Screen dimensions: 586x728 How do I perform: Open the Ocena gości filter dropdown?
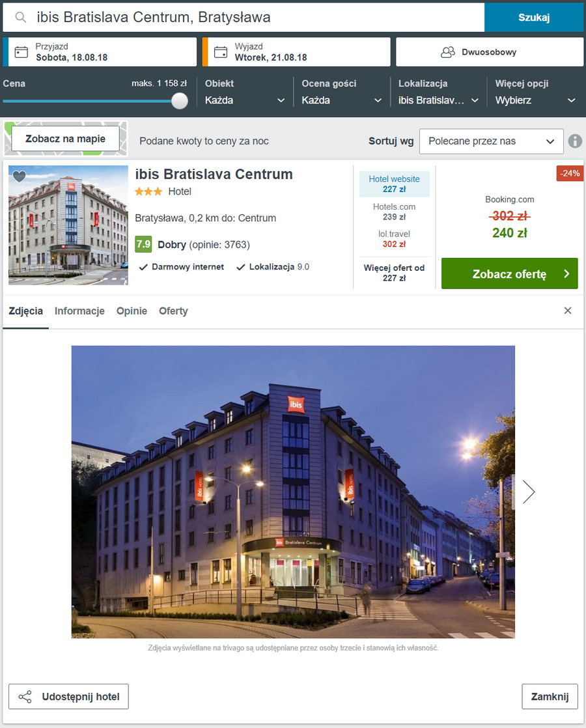[x=341, y=92]
